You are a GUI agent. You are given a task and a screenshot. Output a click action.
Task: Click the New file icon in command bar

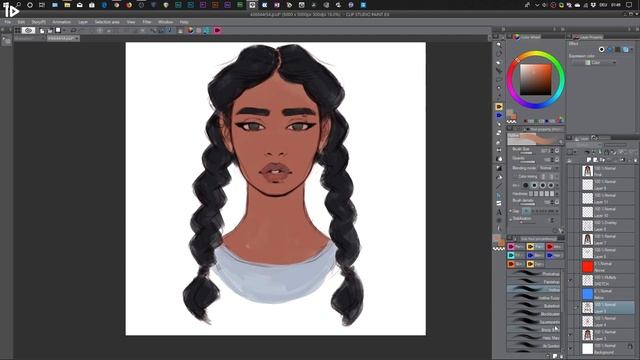(42, 30)
